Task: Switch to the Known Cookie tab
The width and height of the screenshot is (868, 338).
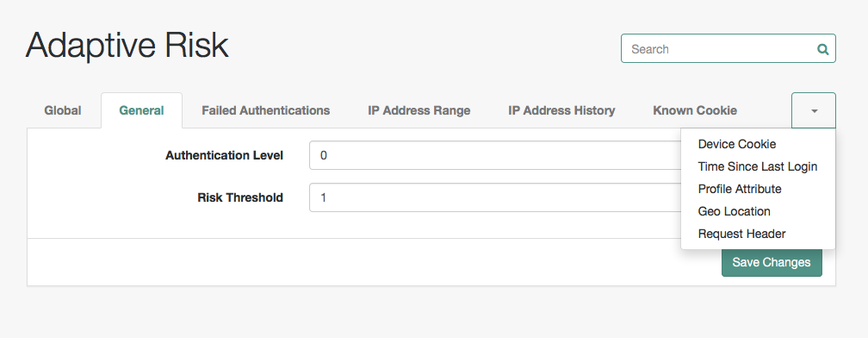Action: pyautogui.click(x=695, y=110)
